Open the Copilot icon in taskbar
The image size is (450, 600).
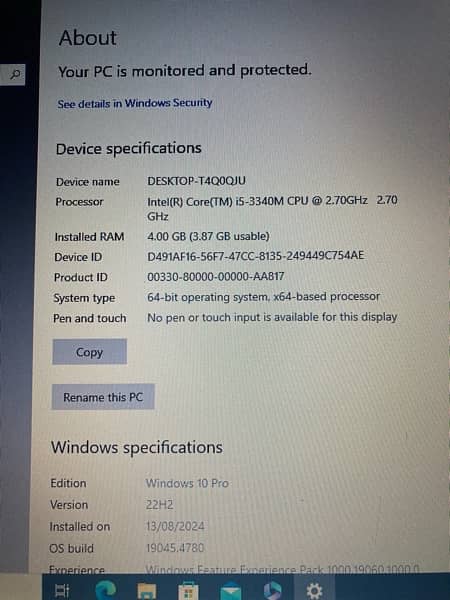[x=272, y=590]
